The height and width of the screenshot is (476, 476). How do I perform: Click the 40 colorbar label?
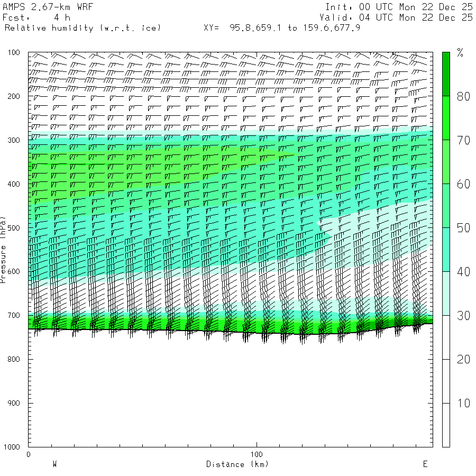coord(463,272)
